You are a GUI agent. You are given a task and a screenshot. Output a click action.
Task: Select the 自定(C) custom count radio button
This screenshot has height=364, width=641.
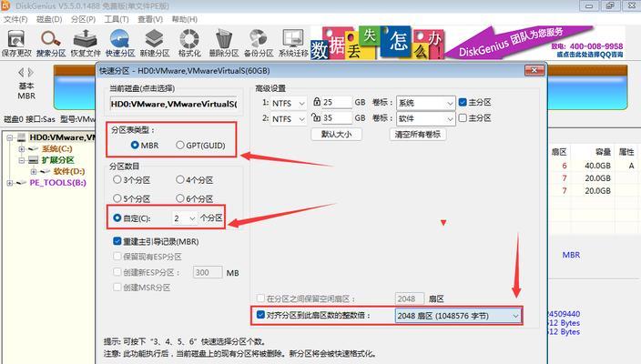(x=117, y=218)
